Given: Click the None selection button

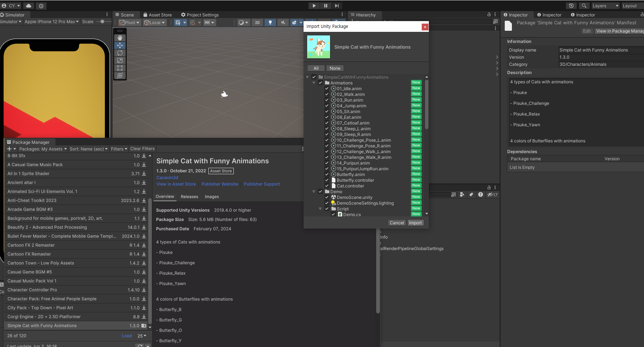Looking at the screenshot, I should [335, 68].
